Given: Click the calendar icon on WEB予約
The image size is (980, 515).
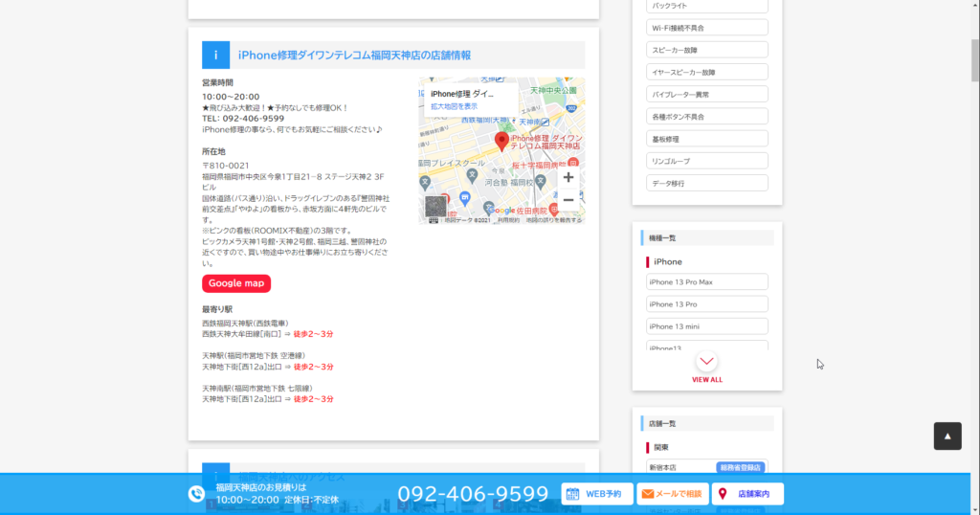Looking at the screenshot, I should tap(572, 494).
